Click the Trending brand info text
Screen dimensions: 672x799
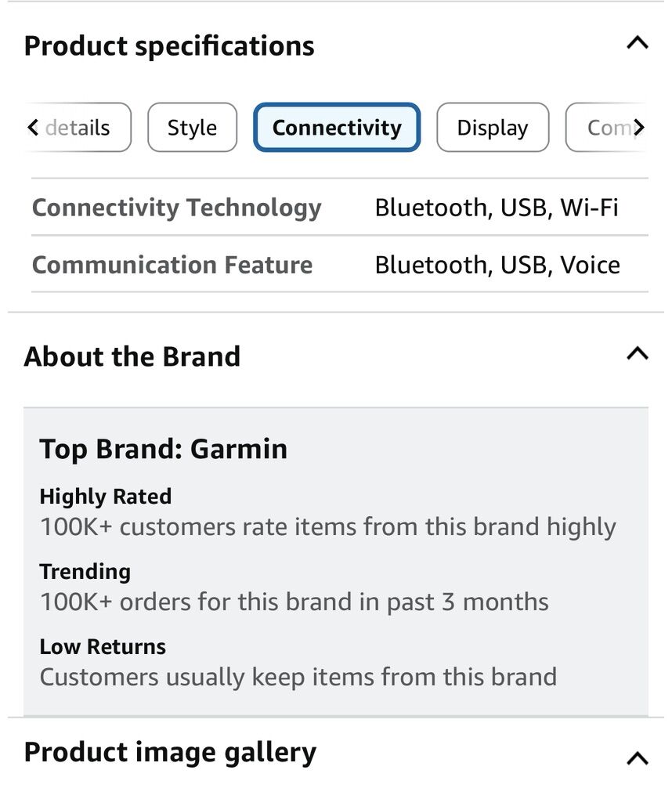point(85,571)
